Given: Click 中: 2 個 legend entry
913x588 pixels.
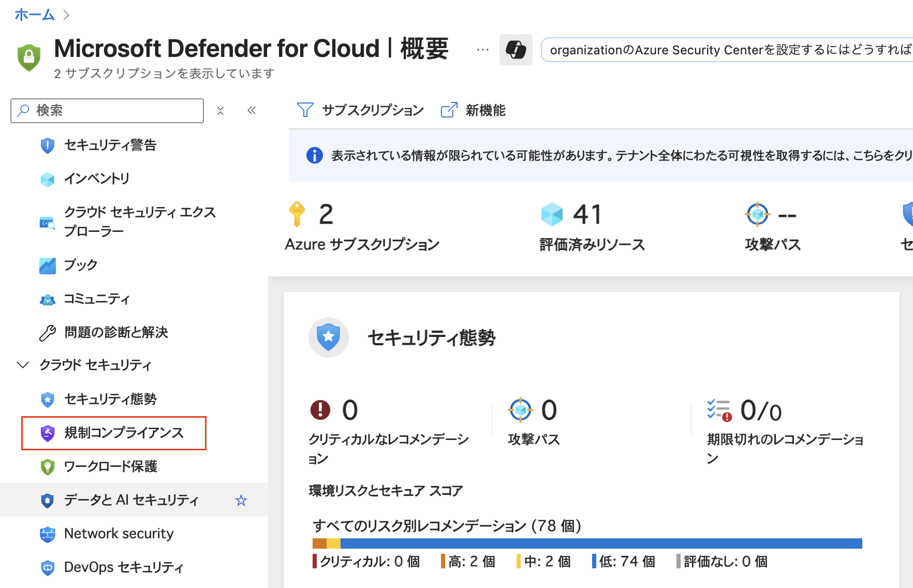Looking at the screenshot, I should (544, 562).
